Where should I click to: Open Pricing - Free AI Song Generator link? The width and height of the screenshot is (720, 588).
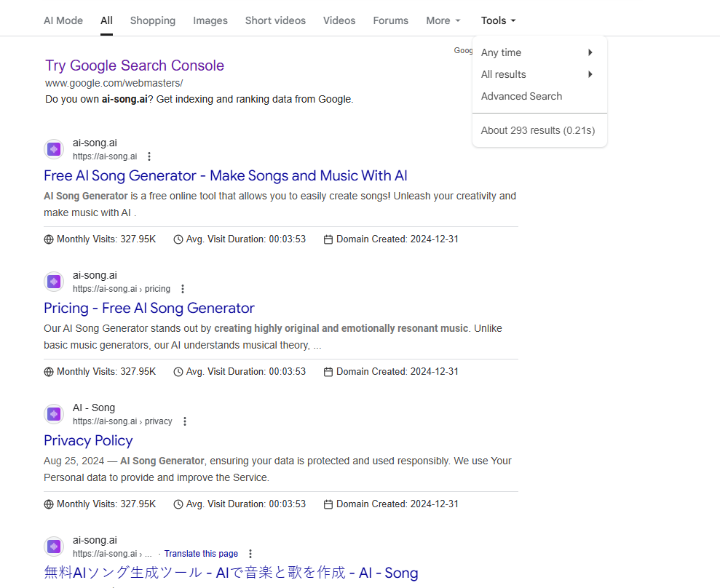[x=149, y=308]
